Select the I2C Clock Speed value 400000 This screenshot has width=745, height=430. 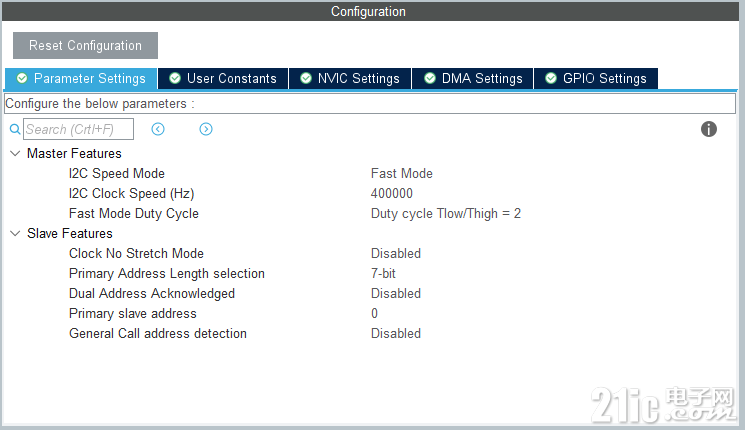(392, 193)
